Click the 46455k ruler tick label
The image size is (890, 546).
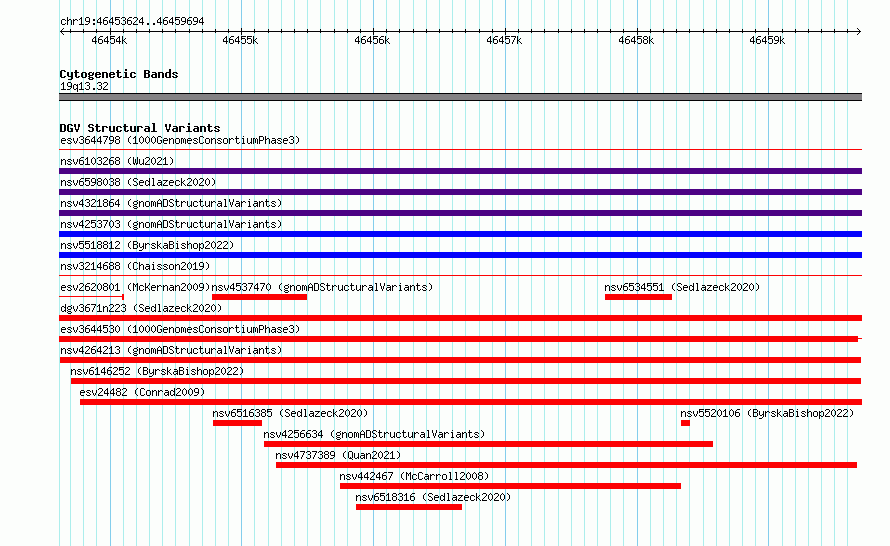pos(240,40)
